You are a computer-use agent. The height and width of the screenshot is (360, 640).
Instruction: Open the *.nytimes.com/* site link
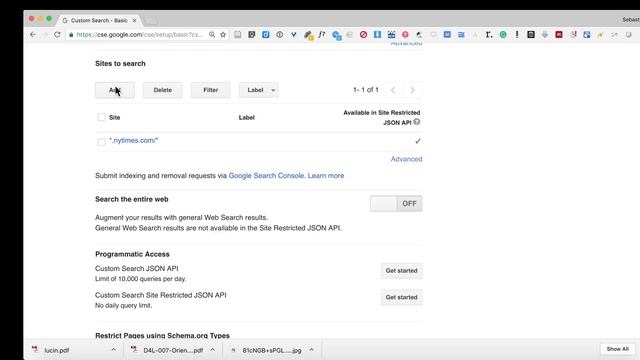pos(133,140)
